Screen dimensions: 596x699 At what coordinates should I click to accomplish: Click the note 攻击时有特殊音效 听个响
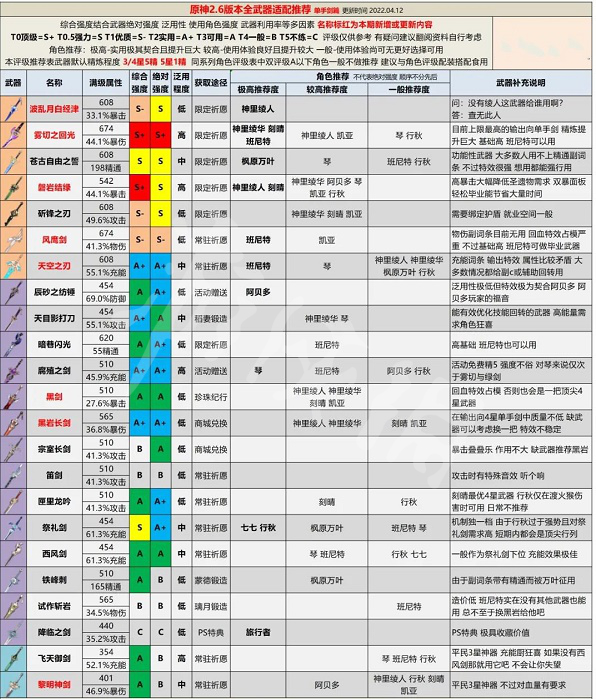coord(498,476)
